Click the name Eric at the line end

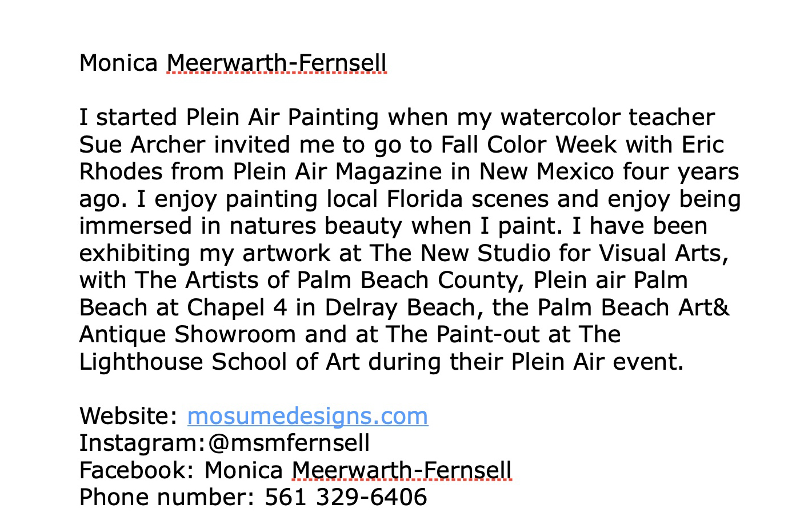coord(703,145)
